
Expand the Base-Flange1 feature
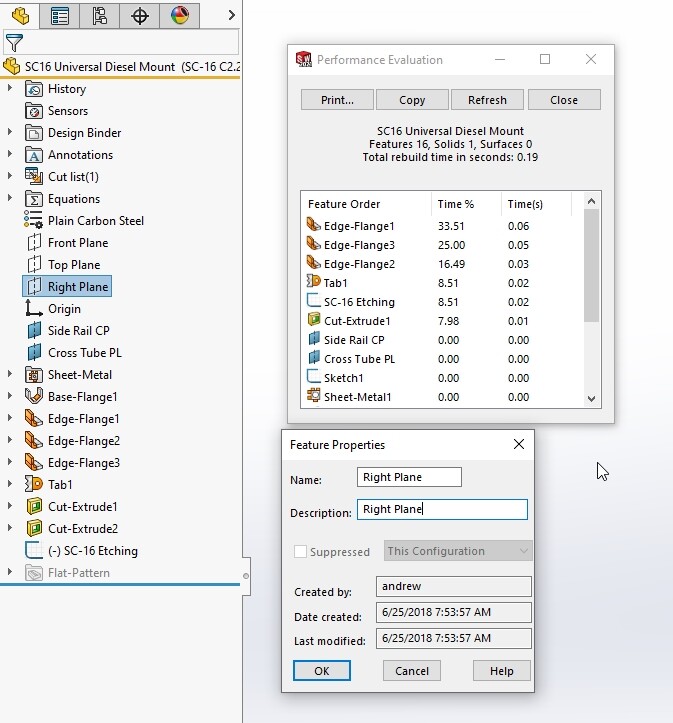tap(10, 396)
